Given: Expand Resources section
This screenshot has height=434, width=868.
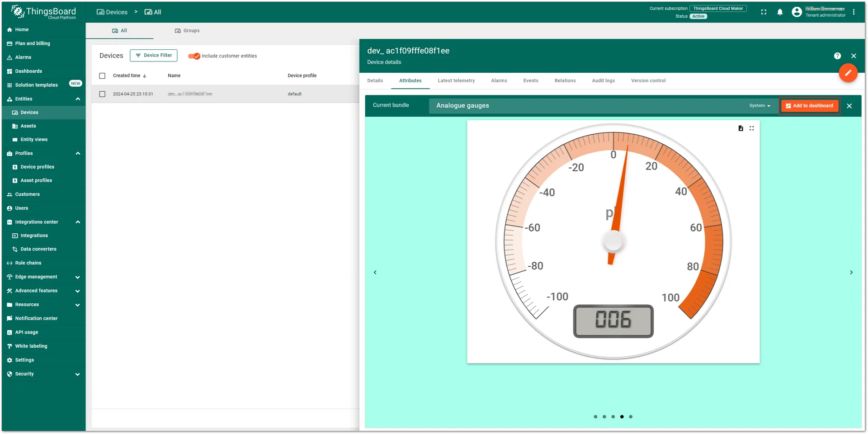Looking at the screenshot, I should point(78,305).
